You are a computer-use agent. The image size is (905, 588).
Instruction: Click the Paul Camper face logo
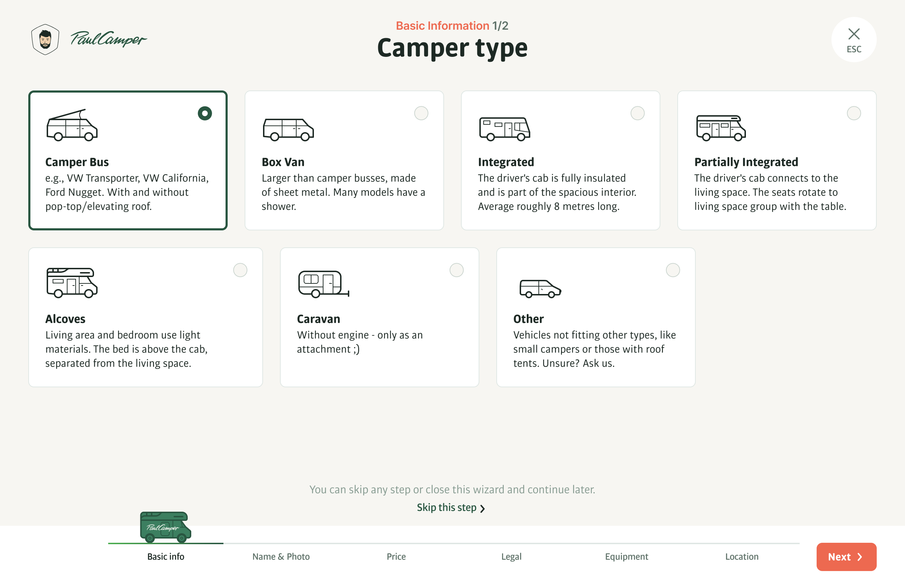tap(45, 40)
